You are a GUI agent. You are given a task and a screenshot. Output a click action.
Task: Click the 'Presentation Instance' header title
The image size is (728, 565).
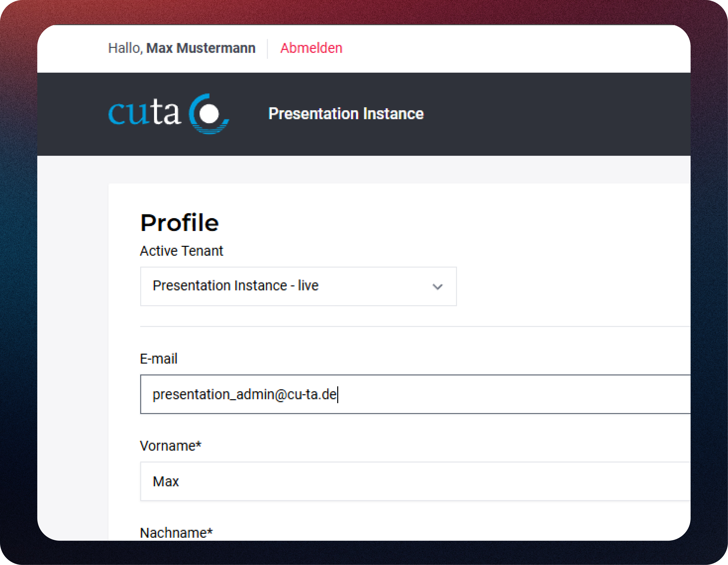[346, 114]
